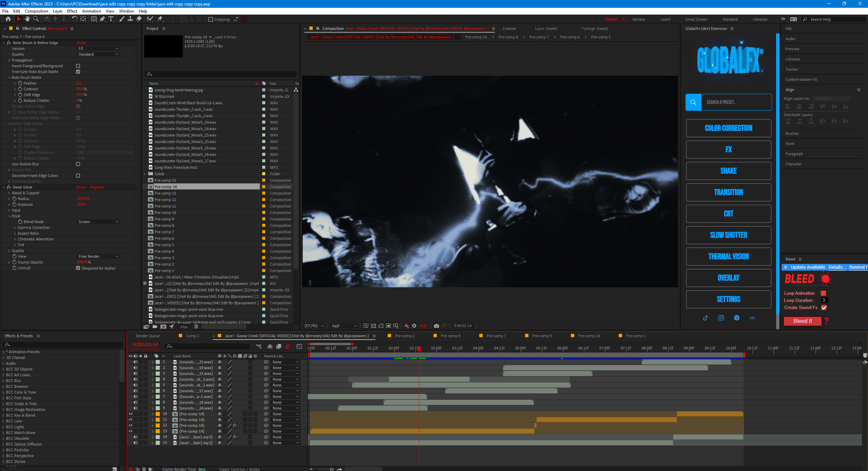The width and height of the screenshot is (868, 471).
Task: Expand the Chromatic Aberration group
Action: click(x=15, y=239)
